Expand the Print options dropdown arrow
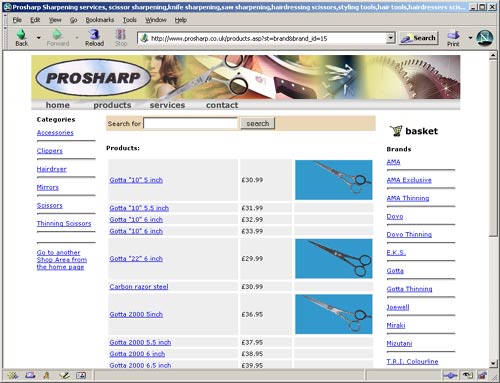The image size is (500, 383). point(470,38)
